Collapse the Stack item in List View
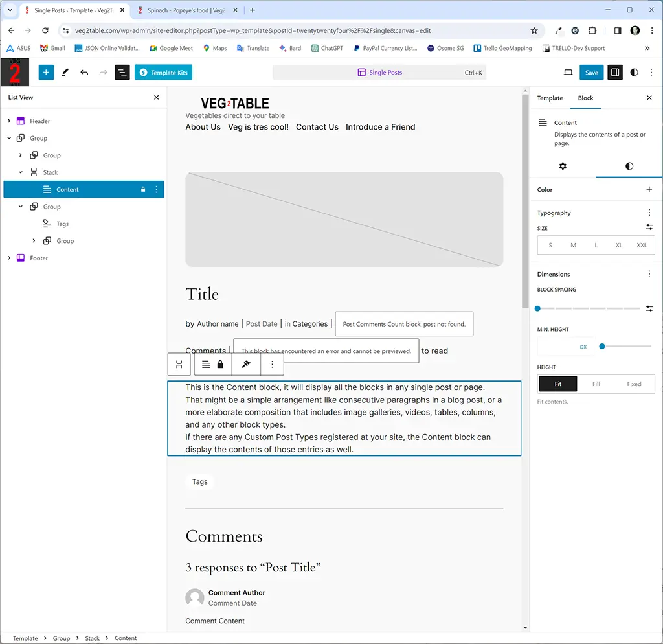663x644 pixels. pos(21,172)
